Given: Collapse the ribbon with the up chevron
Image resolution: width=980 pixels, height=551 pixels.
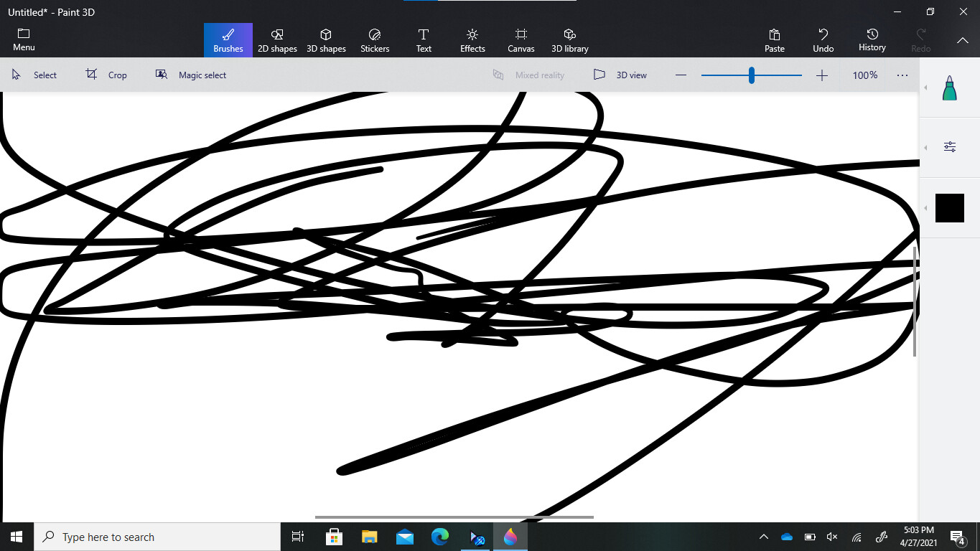Looking at the screenshot, I should [x=963, y=40].
